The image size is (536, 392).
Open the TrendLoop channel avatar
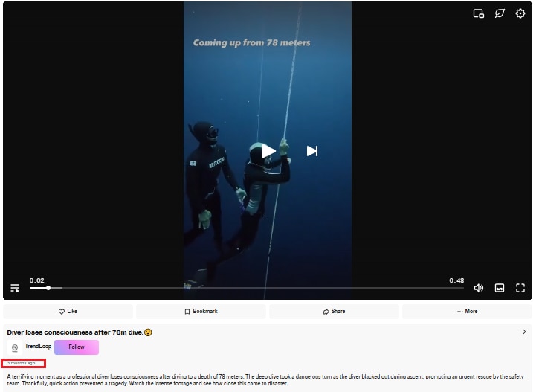point(15,347)
